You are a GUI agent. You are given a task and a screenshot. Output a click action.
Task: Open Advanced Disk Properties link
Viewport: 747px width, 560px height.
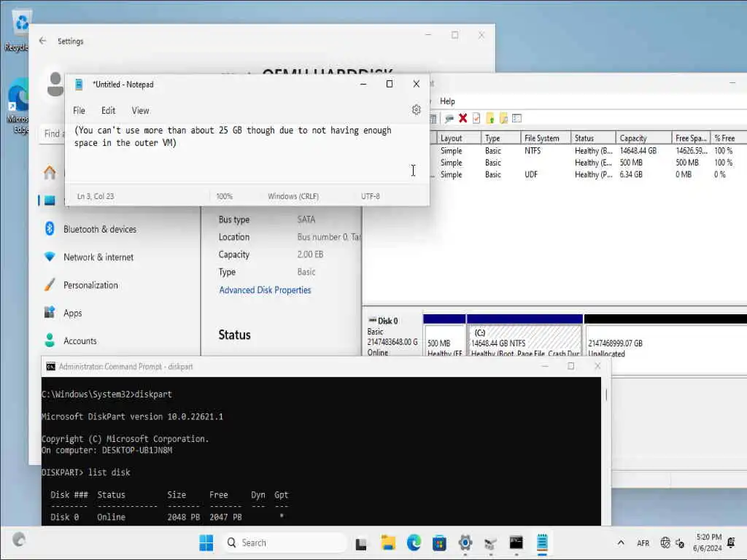[265, 290]
